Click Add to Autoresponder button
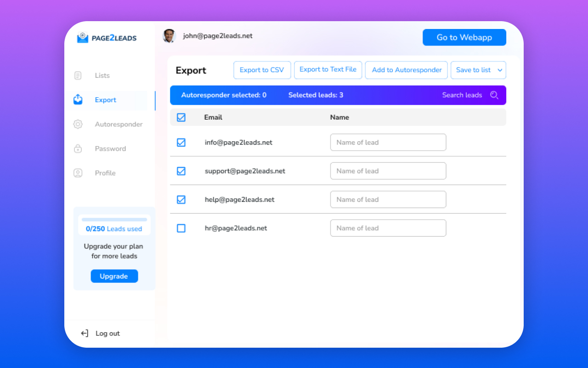 [x=407, y=70]
